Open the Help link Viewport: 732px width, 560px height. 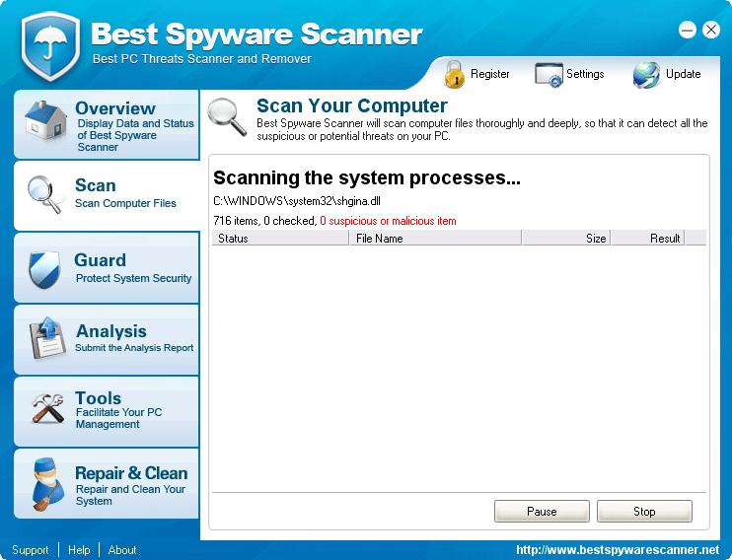point(79,550)
